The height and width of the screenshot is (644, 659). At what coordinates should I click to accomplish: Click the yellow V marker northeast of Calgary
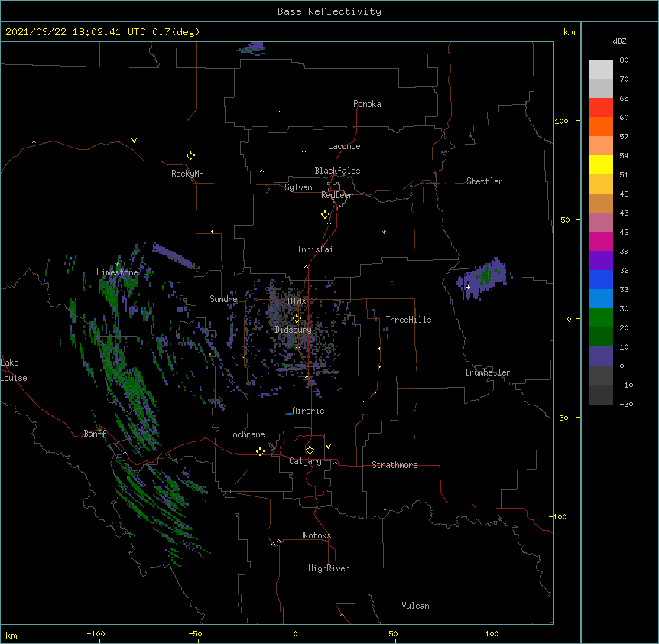pos(328,447)
